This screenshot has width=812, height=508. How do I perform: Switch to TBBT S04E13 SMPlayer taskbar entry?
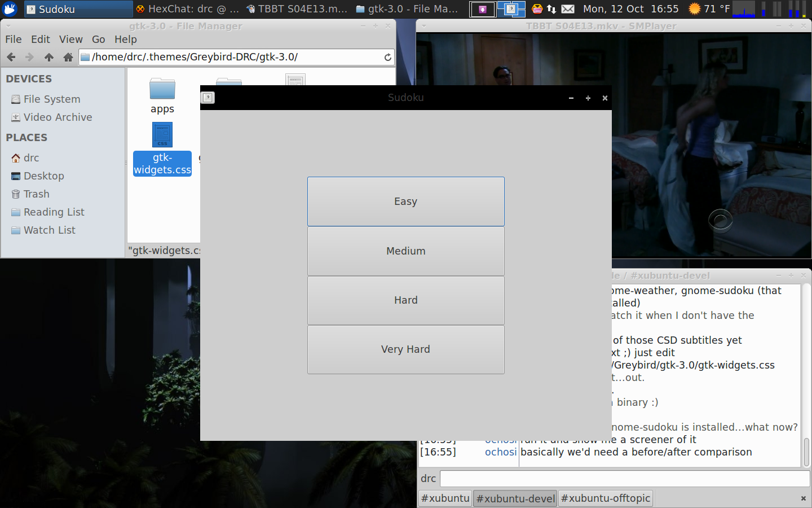coord(297,9)
